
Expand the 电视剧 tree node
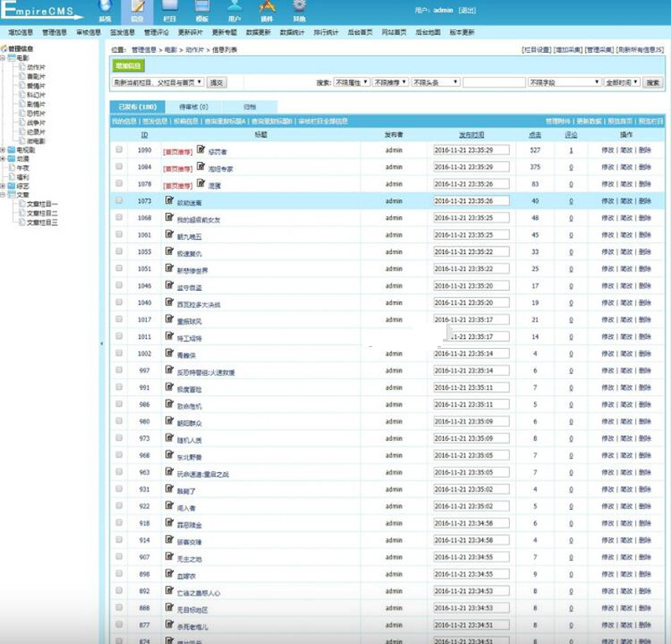pos(4,150)
